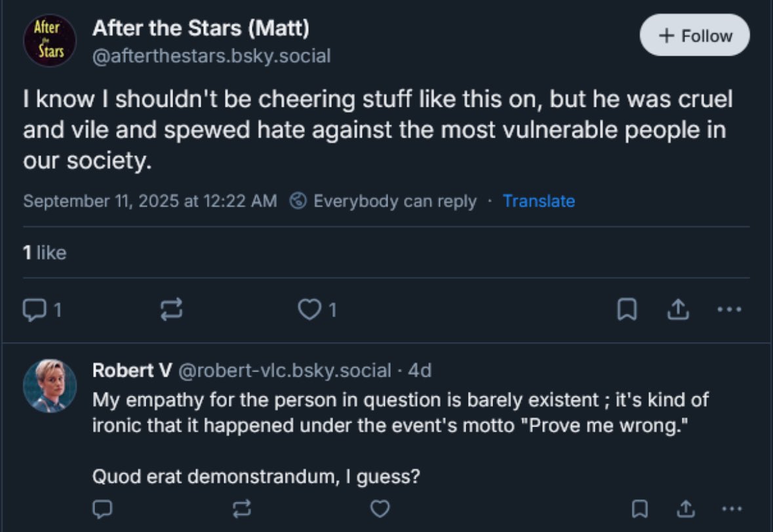Viewport: 773px width, 532px height.
Task: Open more options on main post
Action: (729, 309)
